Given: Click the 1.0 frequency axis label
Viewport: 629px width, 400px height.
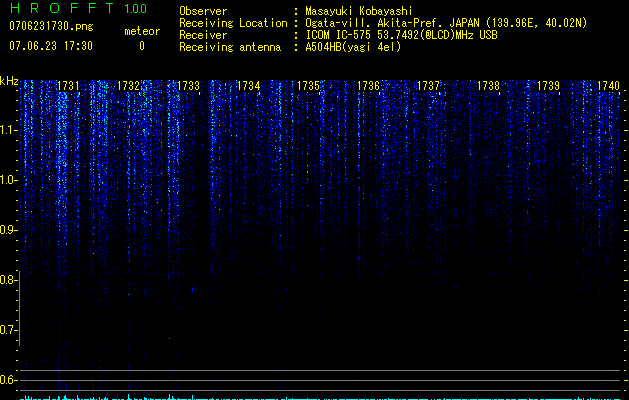Looking at the screenshot, I should [8, 180].
